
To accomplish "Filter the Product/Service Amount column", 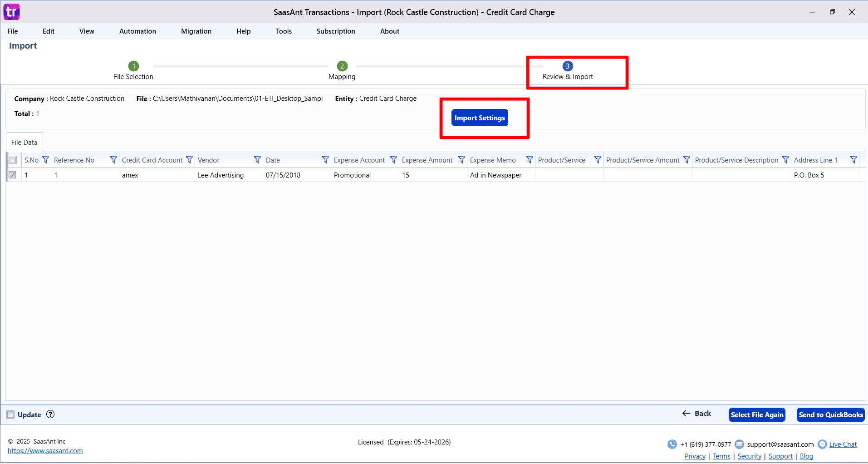I will coord(687,160).
